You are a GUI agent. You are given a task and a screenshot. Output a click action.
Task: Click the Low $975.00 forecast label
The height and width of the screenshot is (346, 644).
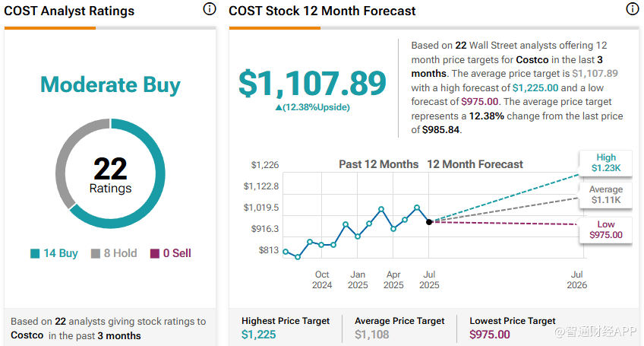(605, 230)
